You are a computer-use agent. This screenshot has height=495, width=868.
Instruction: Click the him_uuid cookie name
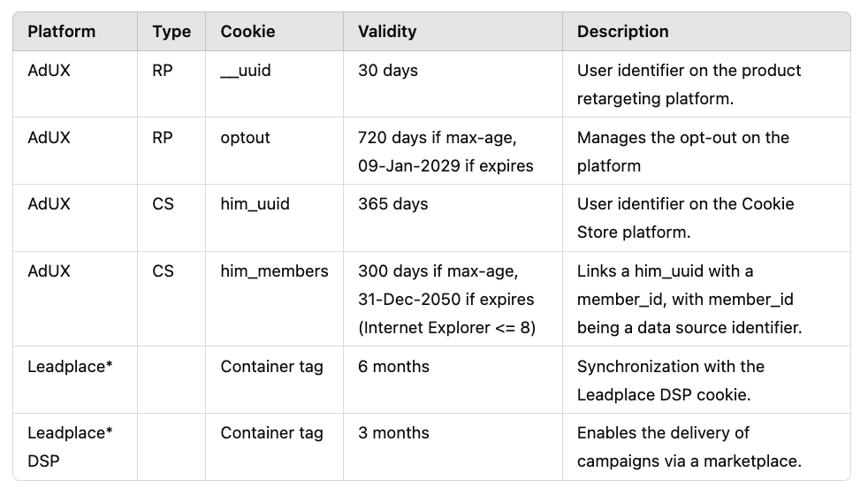pos(255,204)
